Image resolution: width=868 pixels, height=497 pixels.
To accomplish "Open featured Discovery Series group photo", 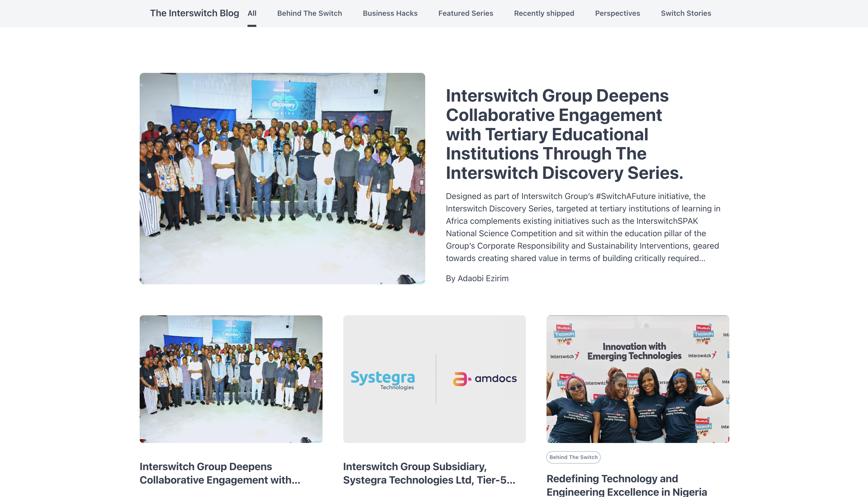I will (x=282, y=178).
